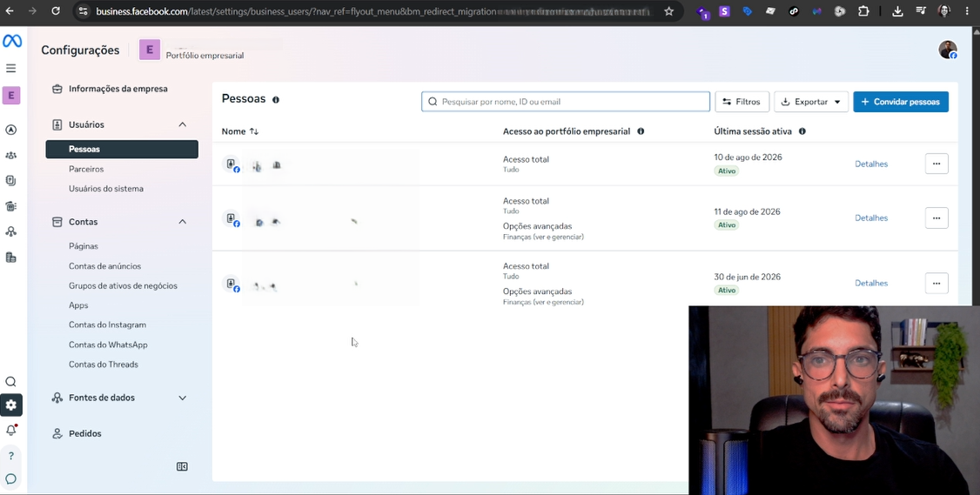
Task: Open Grupos de ativos de negócios
Action: click(123, 285)
